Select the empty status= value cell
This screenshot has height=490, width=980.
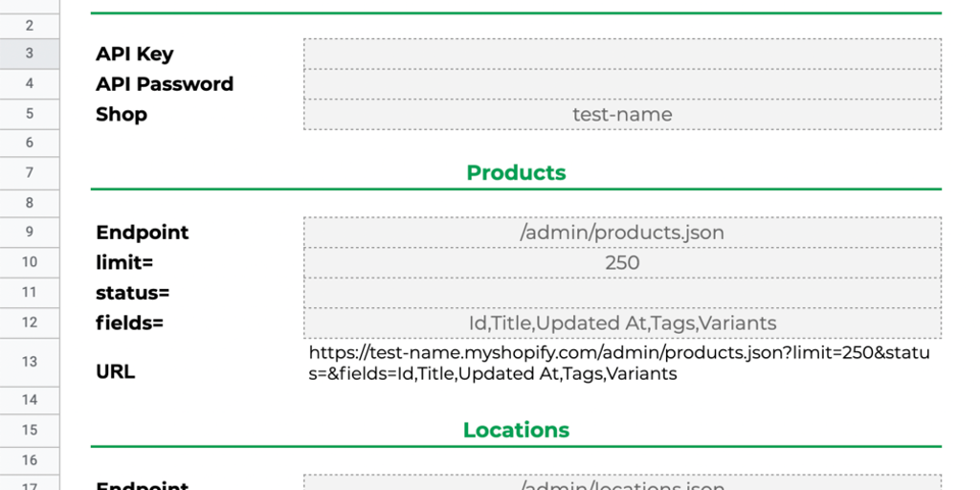pyautogui.click(x=622, y=293)
